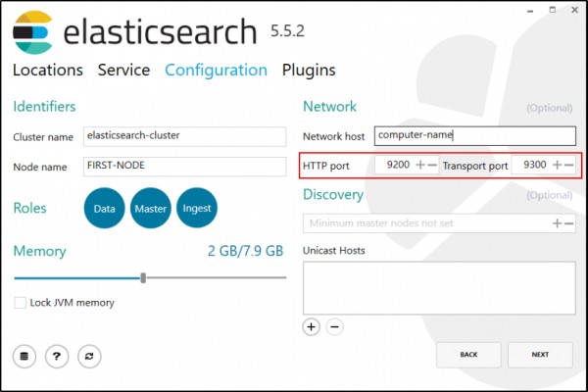Remove a unicast host with minus circle

tap(334, 327)
